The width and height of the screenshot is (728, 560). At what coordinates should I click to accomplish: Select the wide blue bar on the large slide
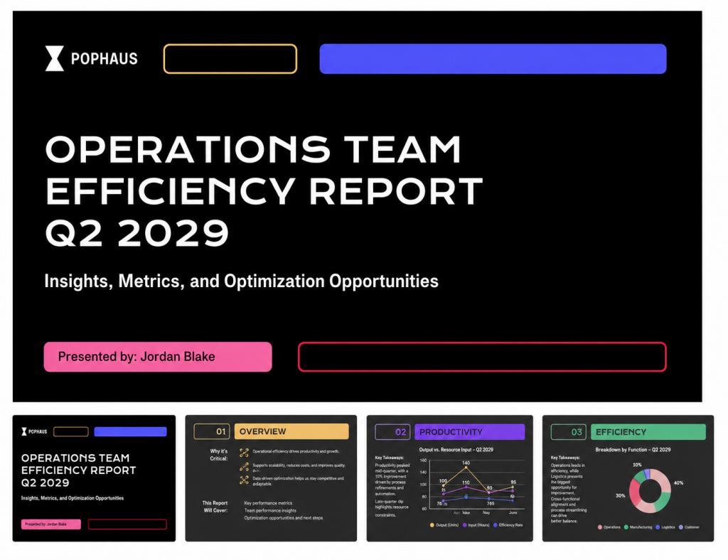(x=493, y=59)
